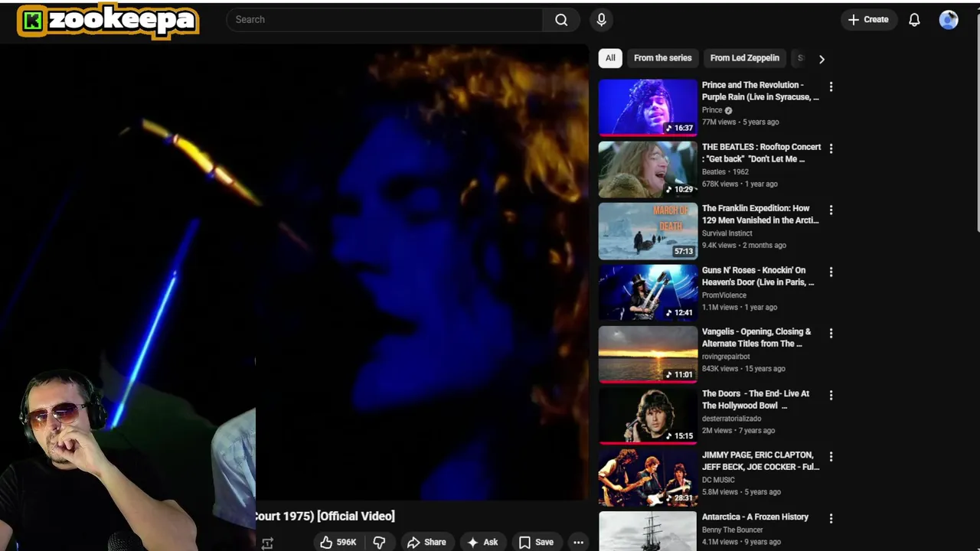The height and width of the screenshot is (551, 980).
Task: Open options for Vangelis video
Action: [831, 333]
